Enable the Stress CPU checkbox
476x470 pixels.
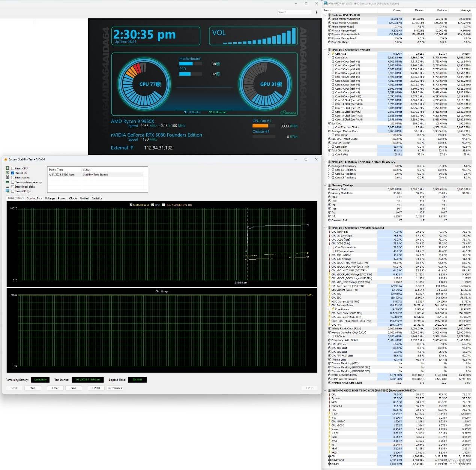point(13,168)
